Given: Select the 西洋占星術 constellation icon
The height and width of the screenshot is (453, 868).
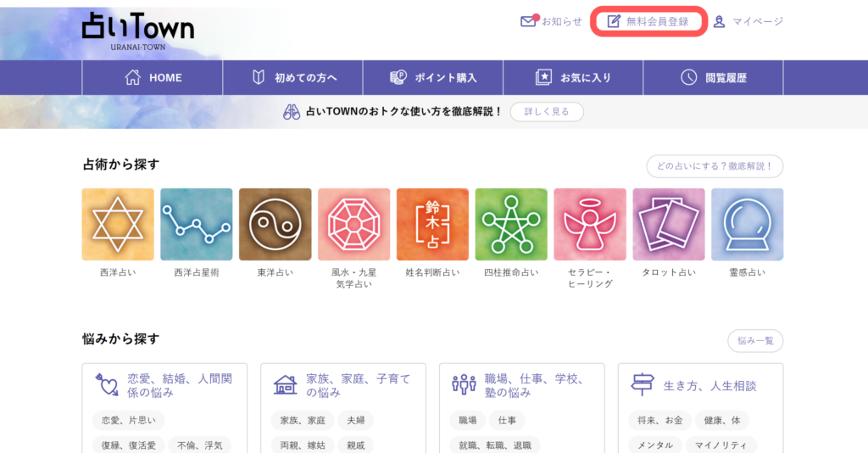Looking at the screenshot, I should (197, 224).
